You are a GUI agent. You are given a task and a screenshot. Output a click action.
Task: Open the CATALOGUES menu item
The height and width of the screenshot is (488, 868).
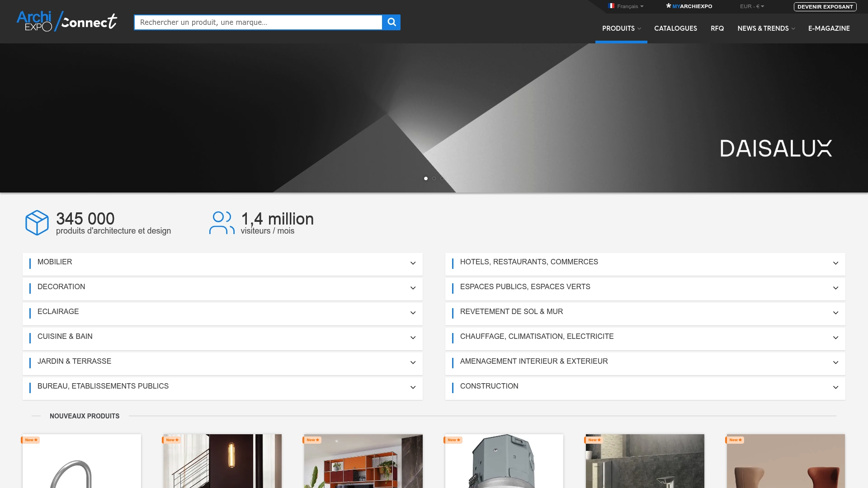click(x=675, y=28)
